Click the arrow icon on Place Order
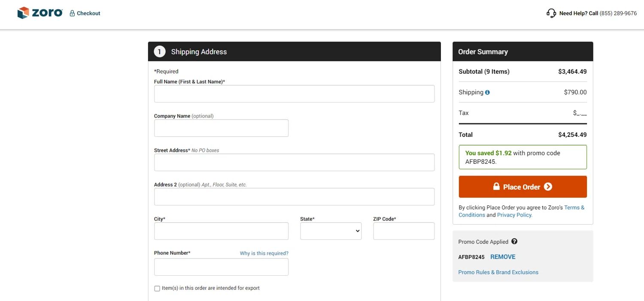Image resolution: width=644 pixels, height=301 pixels. pos(548,187)
